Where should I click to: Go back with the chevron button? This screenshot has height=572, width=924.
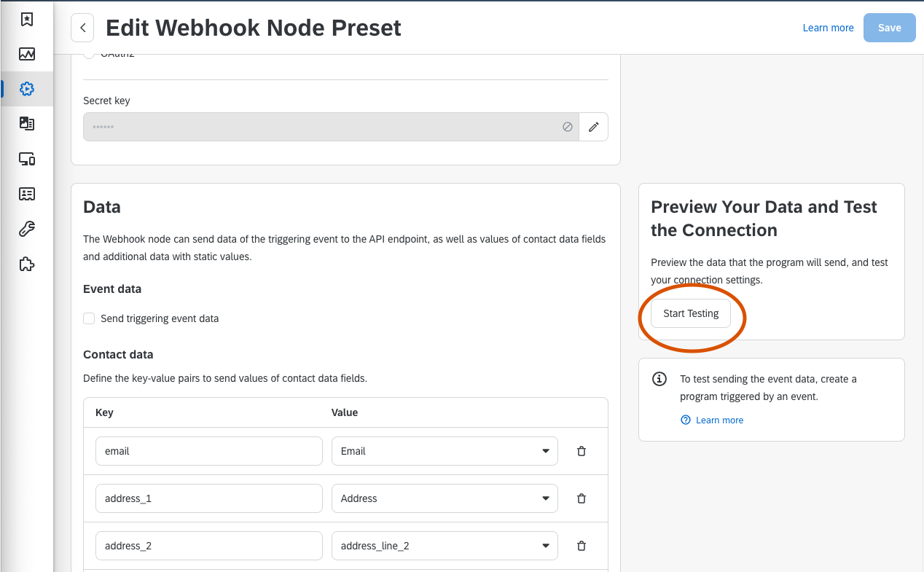[x=82, y=28]
